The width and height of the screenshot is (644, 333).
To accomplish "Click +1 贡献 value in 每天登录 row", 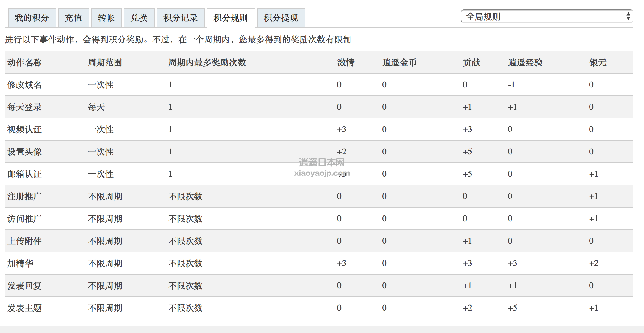I will 467,107.
